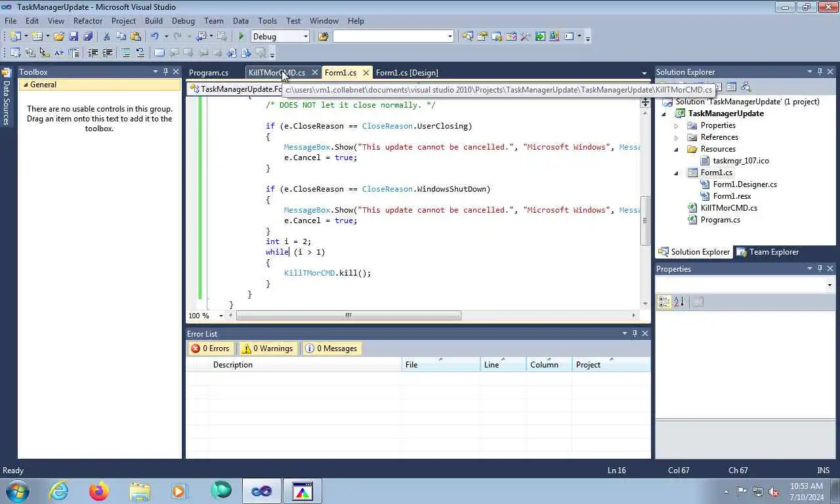Click the Decrease Indent icon
Image resolution: width=840 pixels, height=504 pixels.
click(93, 52)
